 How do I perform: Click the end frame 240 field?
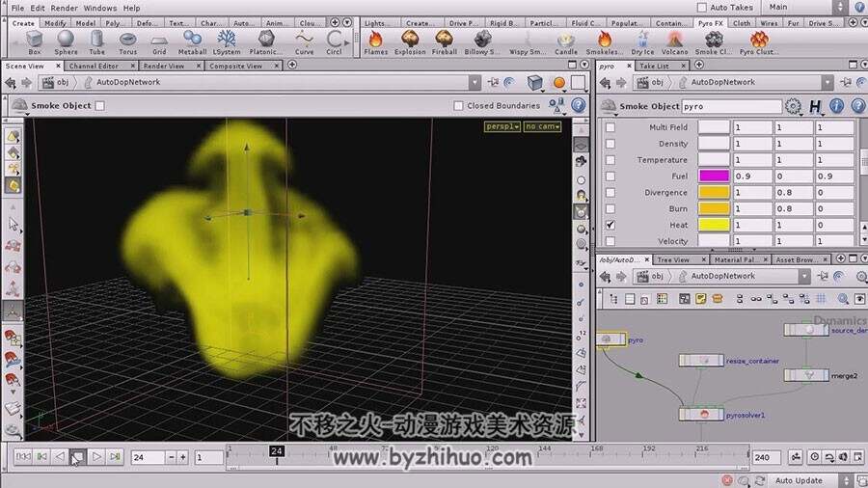766,457
